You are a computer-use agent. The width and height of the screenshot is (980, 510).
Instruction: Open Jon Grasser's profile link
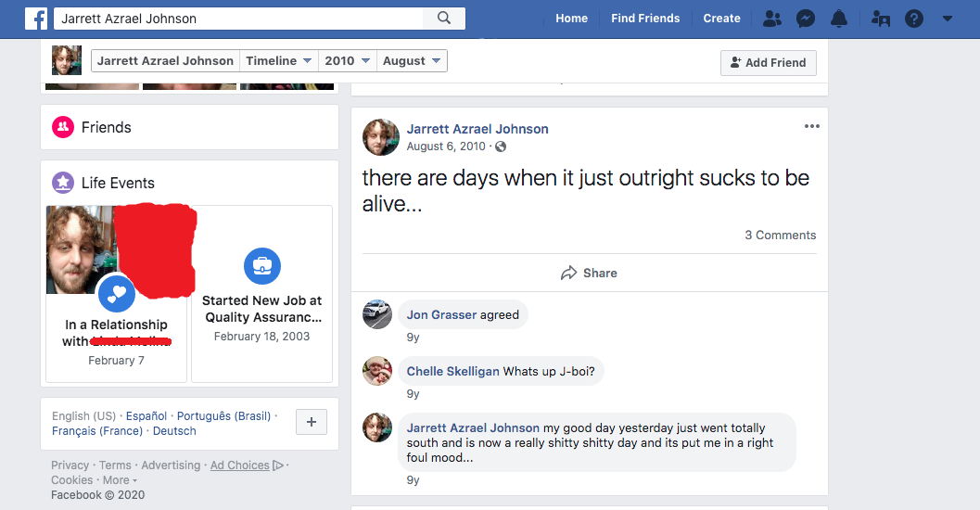coord(442,314)
